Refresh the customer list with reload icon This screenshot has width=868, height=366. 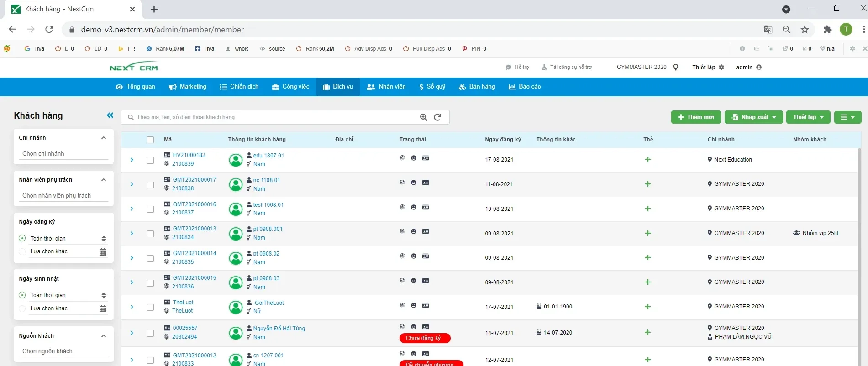point(437,117)
